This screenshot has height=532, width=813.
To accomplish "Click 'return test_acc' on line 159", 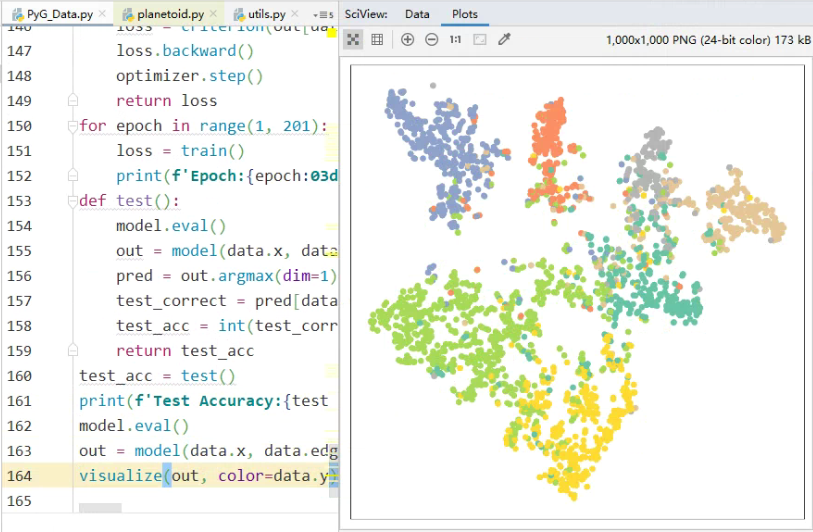I will tap(185, 351).
